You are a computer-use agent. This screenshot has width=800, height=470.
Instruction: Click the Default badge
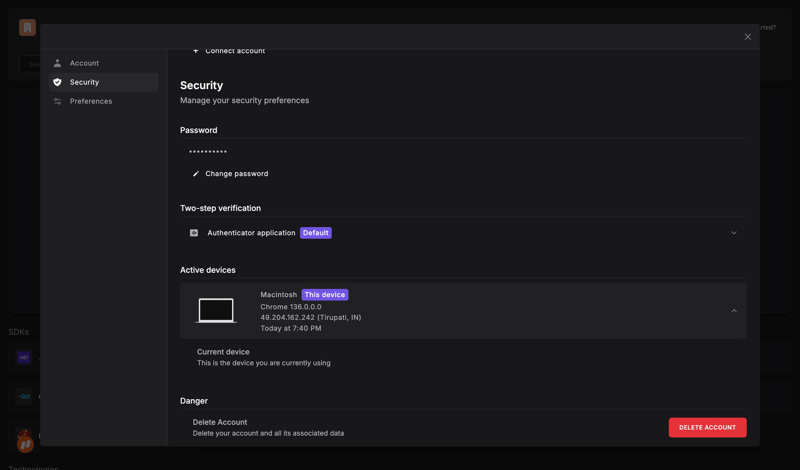pyautogui.click(x=316, y=233)
